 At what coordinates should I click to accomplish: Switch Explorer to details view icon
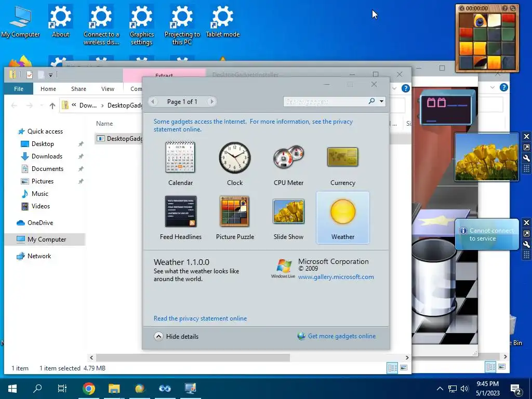(393, 368)
